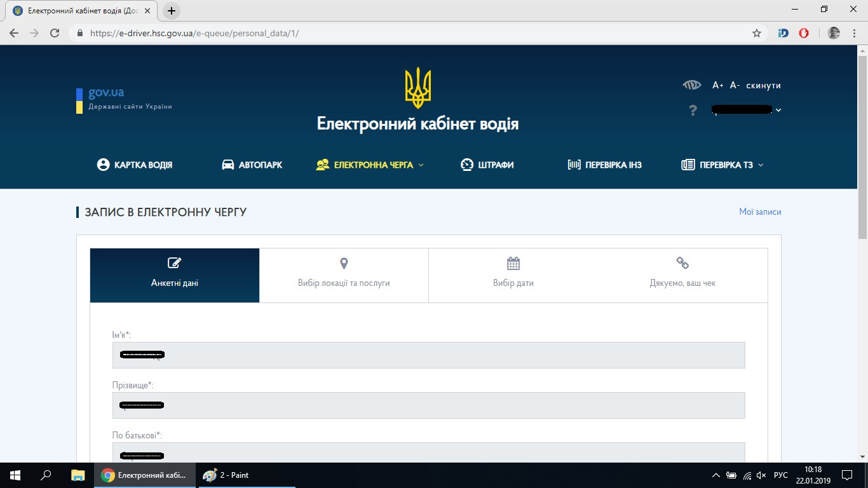Open the accessibility eye icon
This screenshot has width=868, height=488.
pyautogui.click(x=691, y=85)
